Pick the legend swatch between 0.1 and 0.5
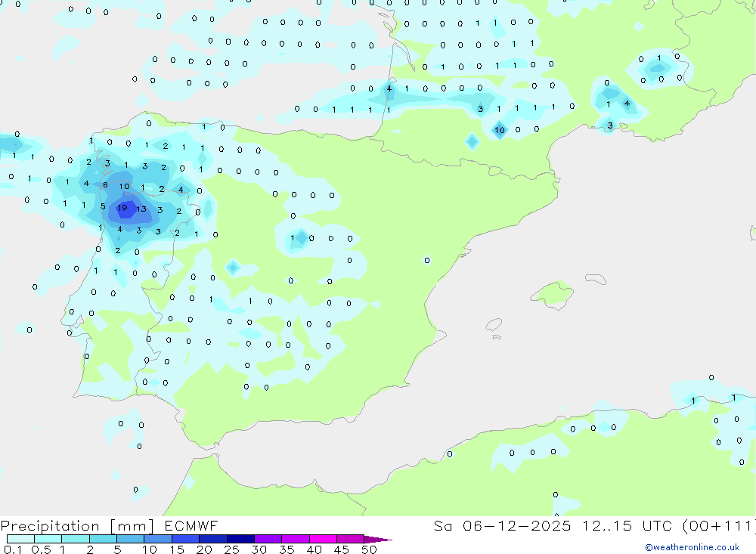This screenshot has height=554, width=756. click(x=20, y=539)
